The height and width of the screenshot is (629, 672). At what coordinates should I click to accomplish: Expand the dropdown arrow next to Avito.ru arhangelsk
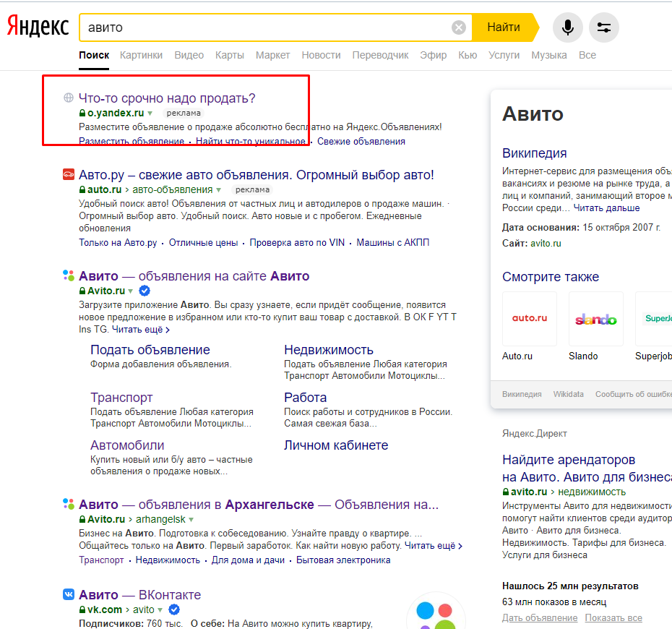coord(191,520)
